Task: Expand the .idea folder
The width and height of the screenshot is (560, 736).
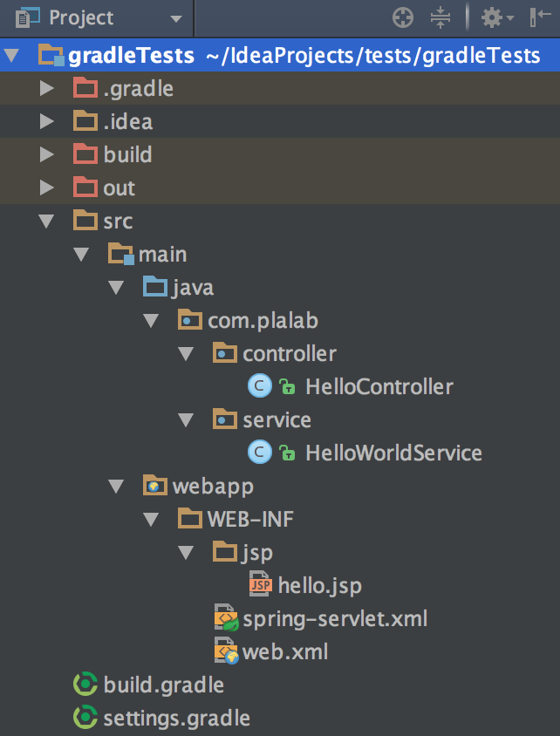Action: 46,121
